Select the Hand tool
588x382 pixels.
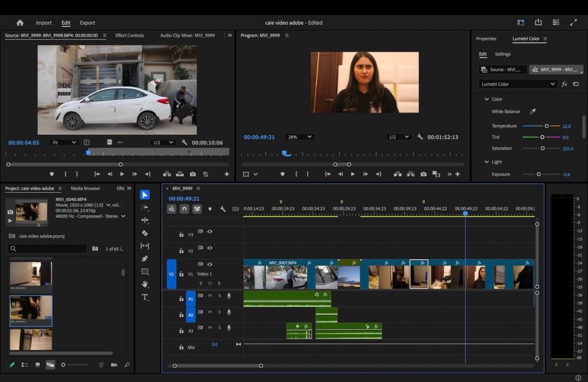click(x=145, y=284)
